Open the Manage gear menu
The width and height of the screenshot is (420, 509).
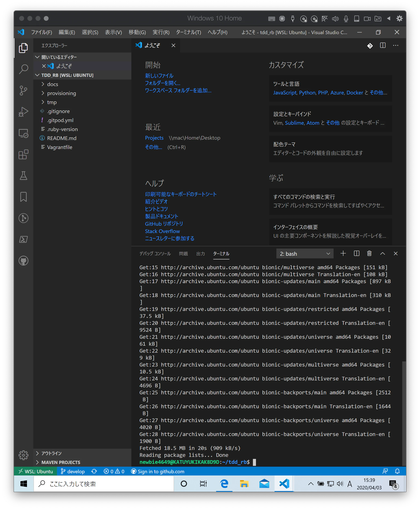[x=23, y=455]
